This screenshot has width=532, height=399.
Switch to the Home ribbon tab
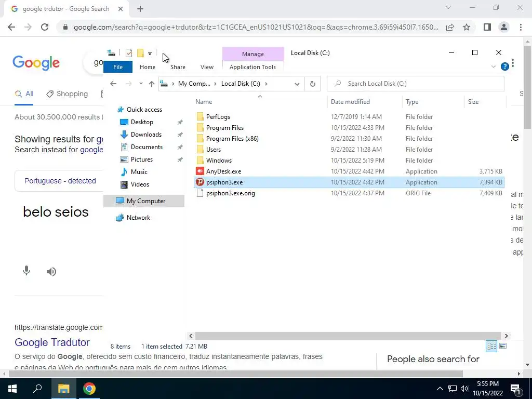(x=147, y=67)
